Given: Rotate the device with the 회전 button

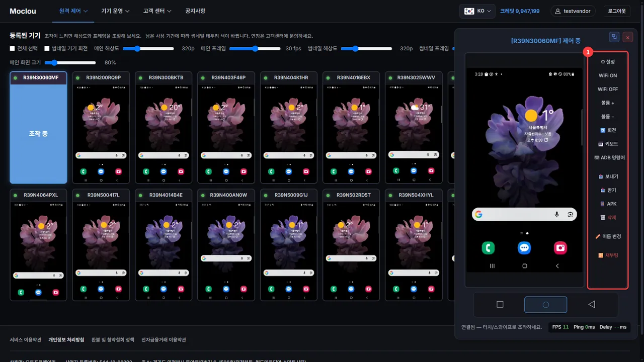Looking at the screenshot, I should [608, 130].
